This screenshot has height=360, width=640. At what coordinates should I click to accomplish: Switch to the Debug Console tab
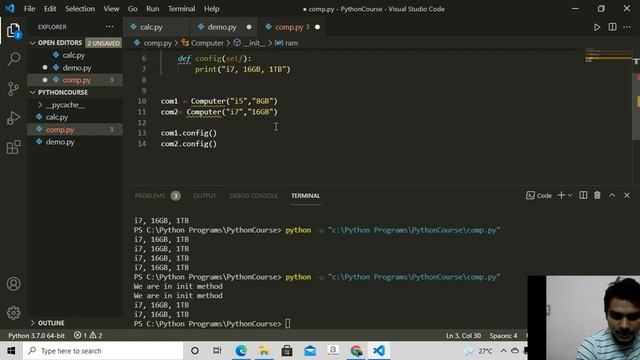click(x=253, y=196)
